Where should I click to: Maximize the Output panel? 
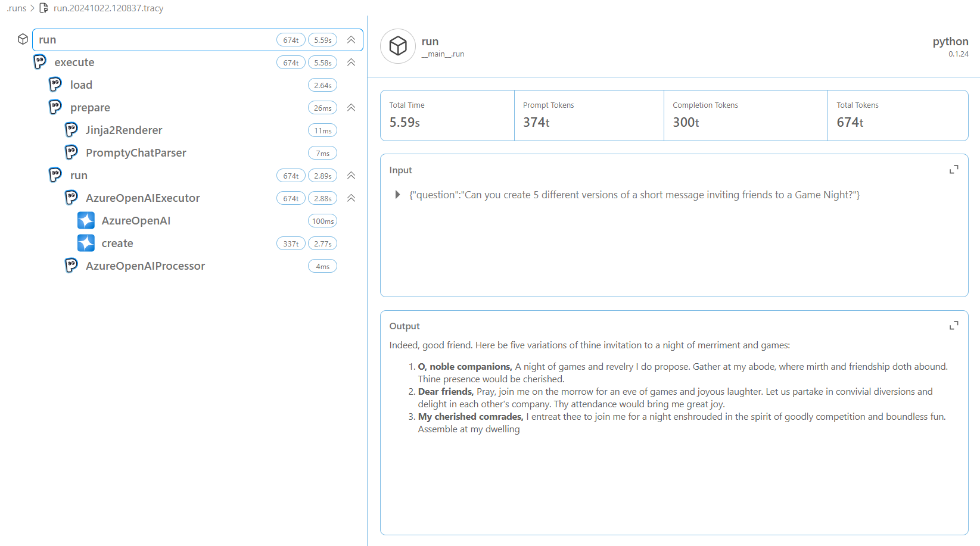pyautogui.click(x=954, y=326)
